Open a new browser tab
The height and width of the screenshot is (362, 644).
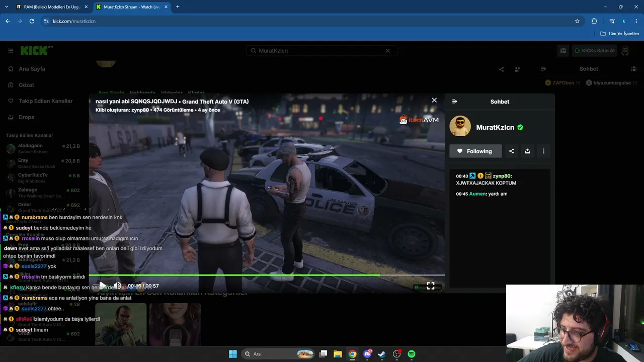[178, 7]
